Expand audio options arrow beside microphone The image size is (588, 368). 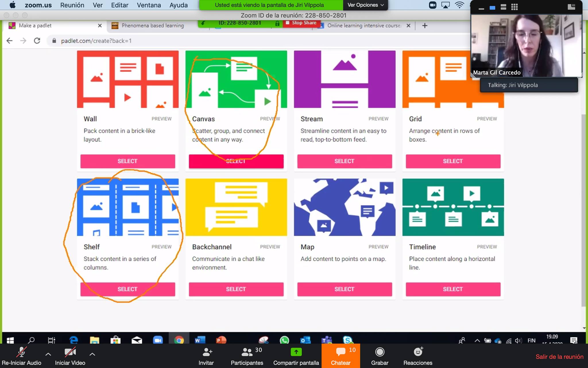pyautogui.click(x=48, y=354)
